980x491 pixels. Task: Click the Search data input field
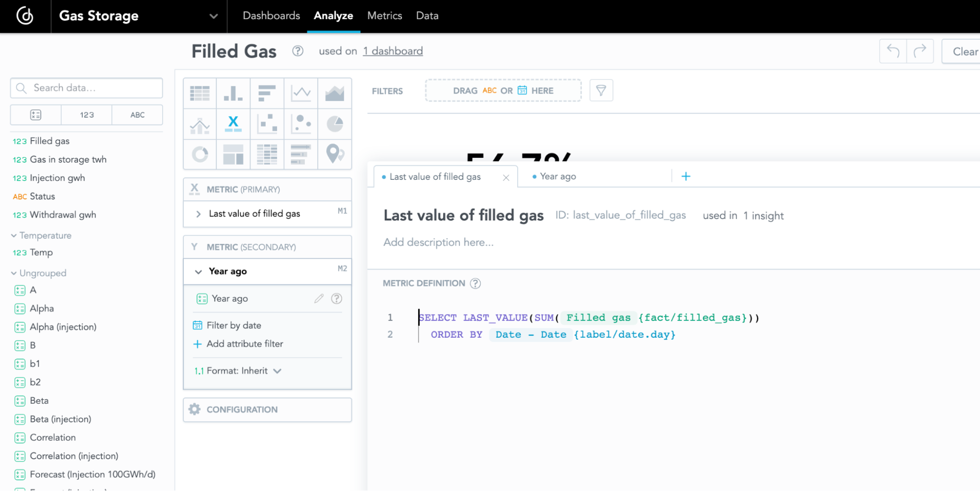(x=93, y=88)
